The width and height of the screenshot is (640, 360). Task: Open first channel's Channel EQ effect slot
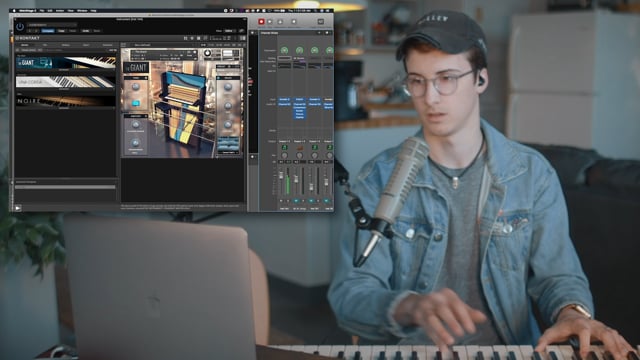coord(284,104)
